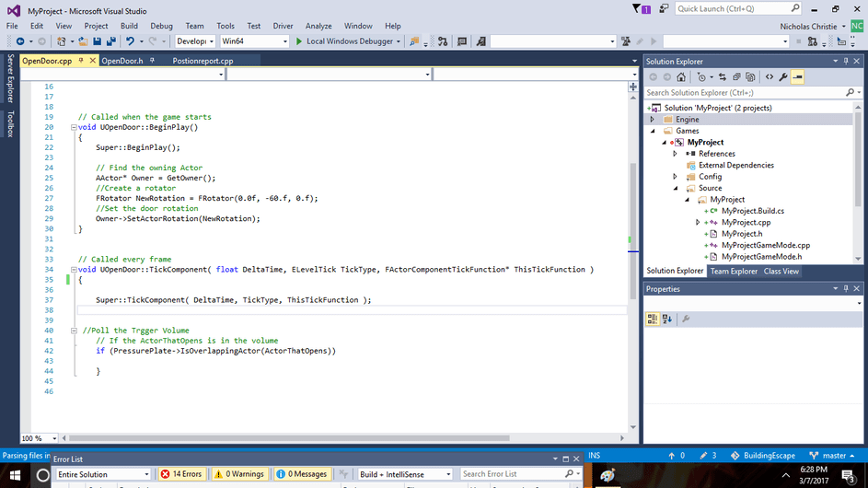Open the paint app icon on taskbar
The height and width of the screenshot is (488, 868).
pos(608,475)
